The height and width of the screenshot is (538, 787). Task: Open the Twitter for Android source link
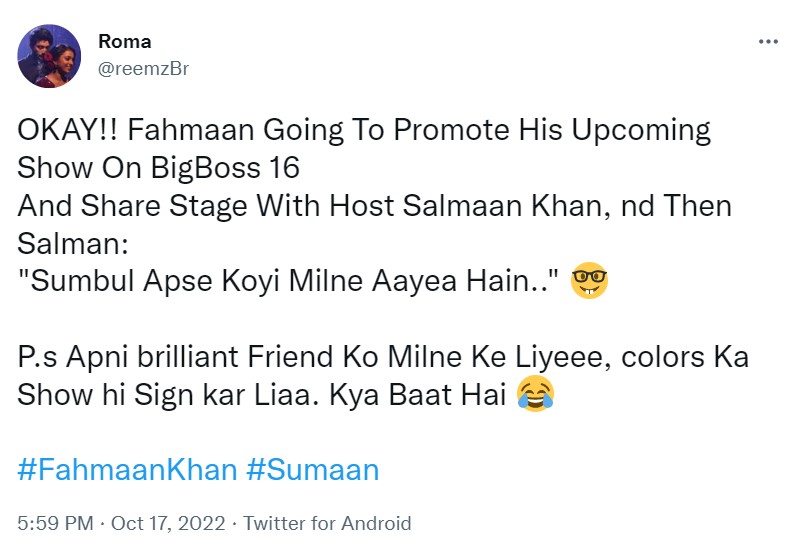click(327, 523)
